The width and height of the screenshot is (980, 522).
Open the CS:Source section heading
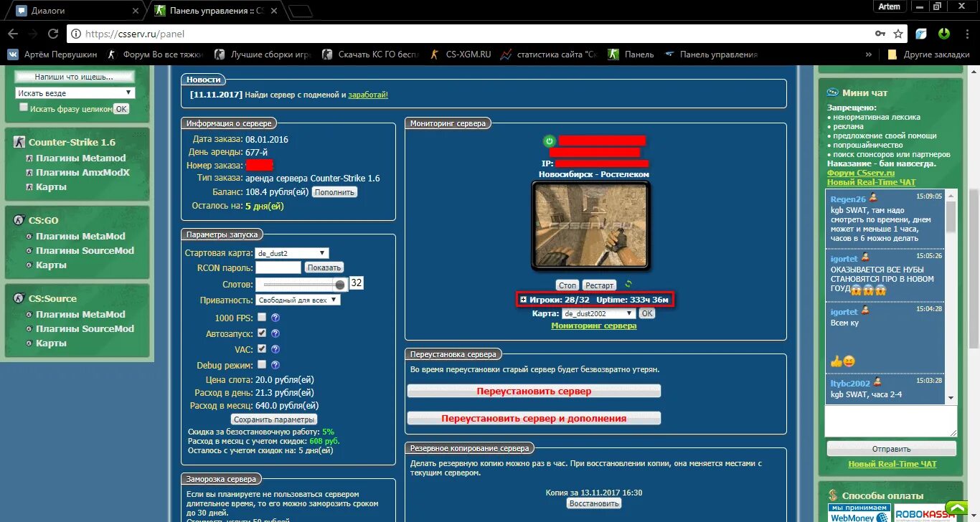point(52,298)
